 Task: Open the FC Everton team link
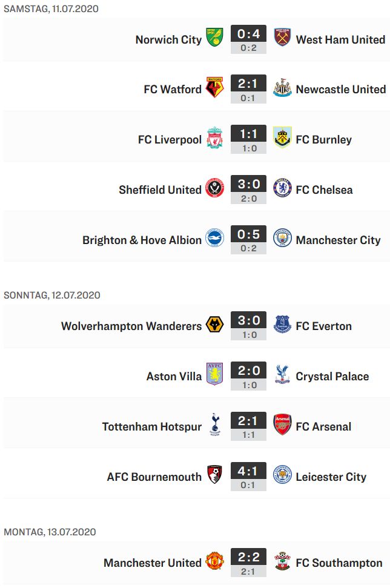[323, 326]
